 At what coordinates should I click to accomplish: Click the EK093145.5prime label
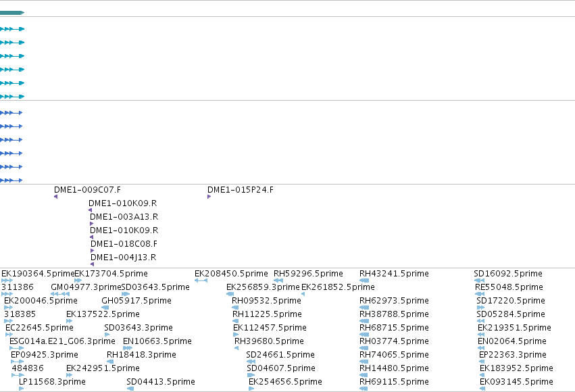click(x=517, y=382)
